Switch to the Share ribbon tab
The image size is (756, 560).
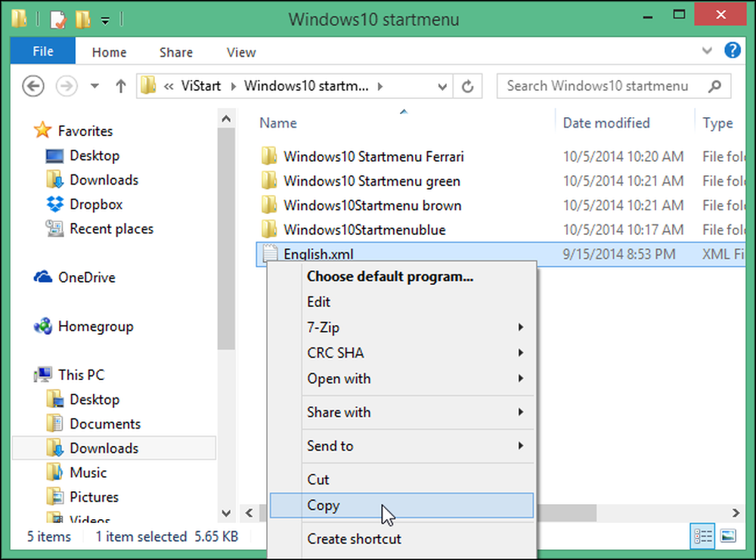tap(176, 52)
